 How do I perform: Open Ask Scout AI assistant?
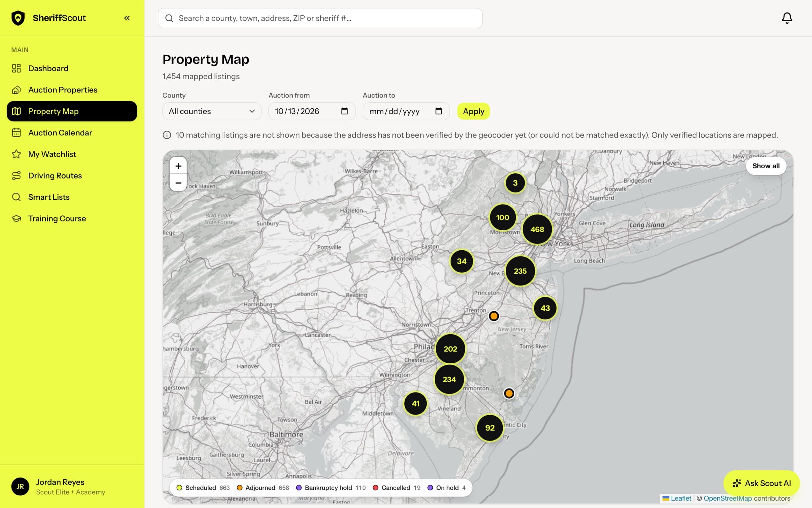pyautogui.click(x=761, y=483)
